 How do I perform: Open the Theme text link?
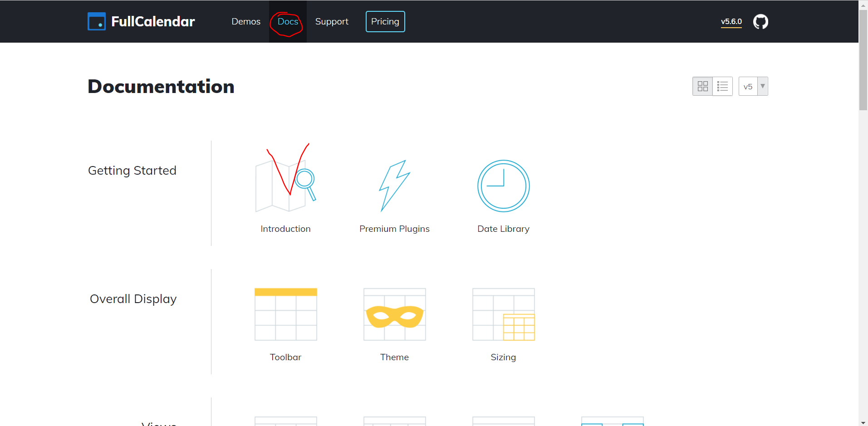395,357
